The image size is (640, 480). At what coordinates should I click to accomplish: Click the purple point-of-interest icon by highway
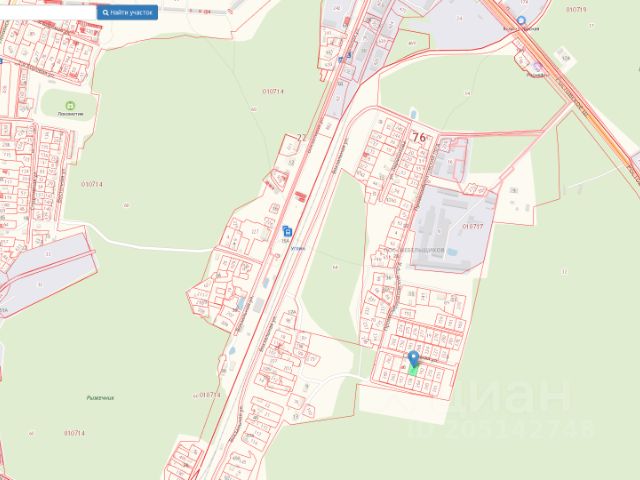[x=537, y=69]
